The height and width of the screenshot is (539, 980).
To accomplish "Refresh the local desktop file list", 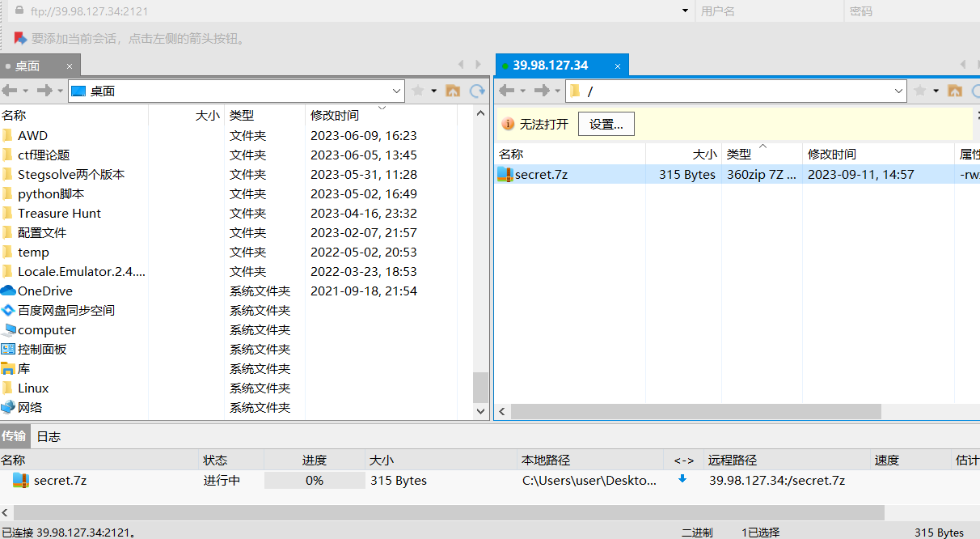I will pos(478,91).
